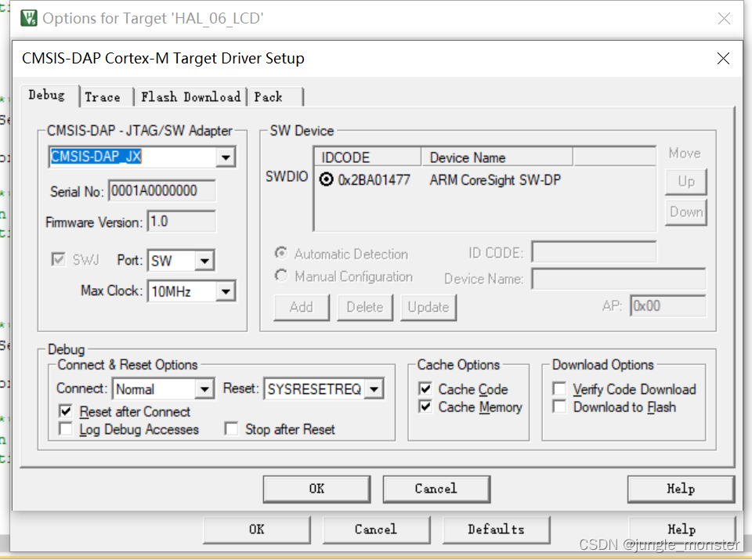752x560 pixels.
Task: Enable Verify Code Download
Action: click(559, 388)
